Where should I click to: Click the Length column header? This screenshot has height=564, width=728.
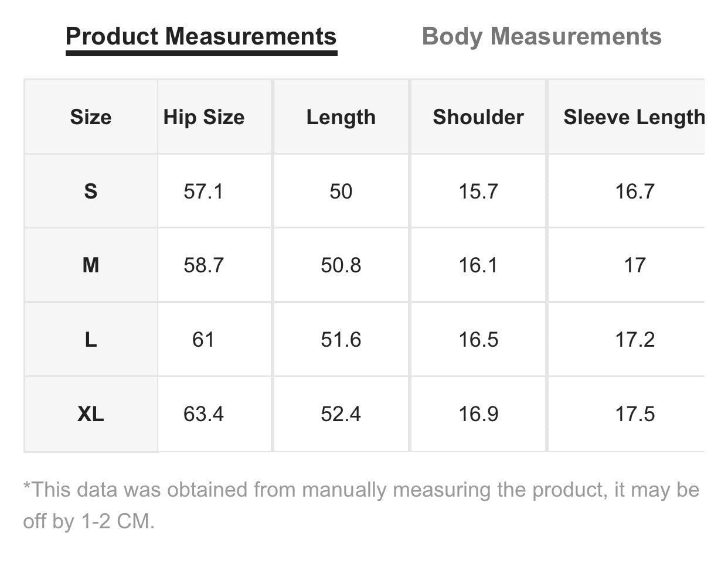point(341,117)
